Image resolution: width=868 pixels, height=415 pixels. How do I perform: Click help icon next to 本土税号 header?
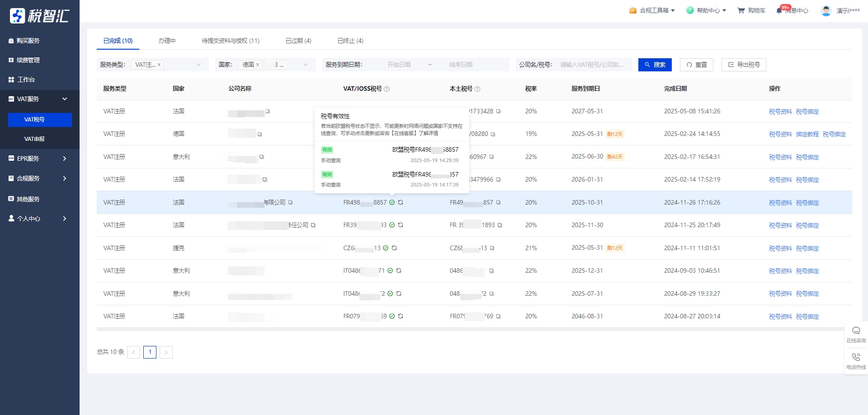tap(477, 89)
